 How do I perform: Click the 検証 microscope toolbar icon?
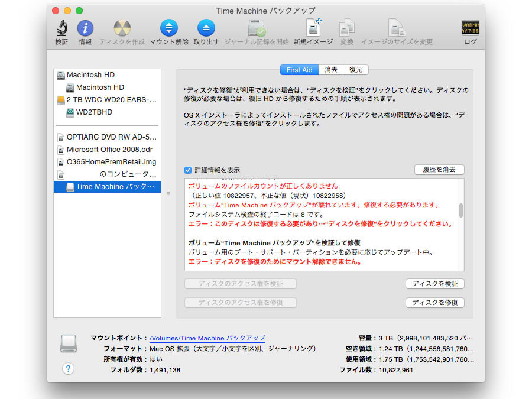[61, 28]
